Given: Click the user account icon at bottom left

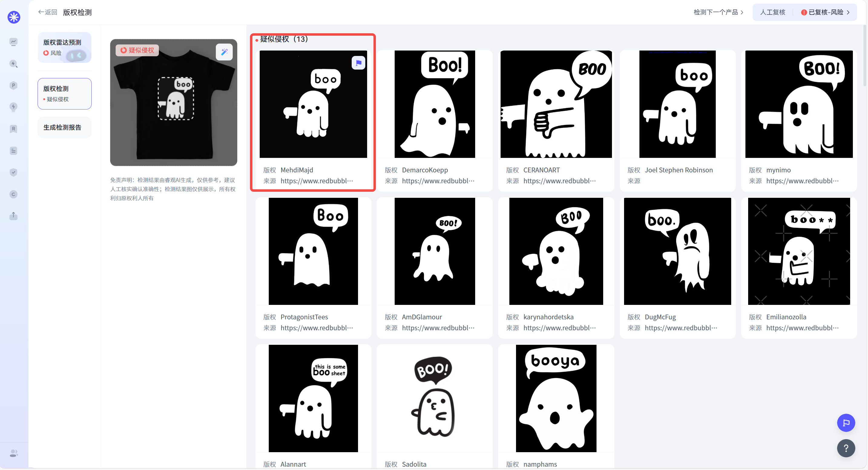Looking at the screenshot, I should [14, 453].
